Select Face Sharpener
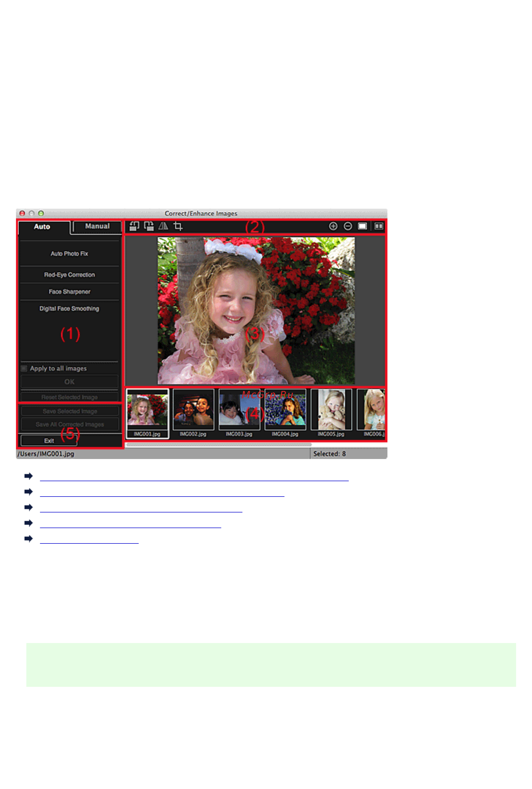532x789 pixels. pos(69,292)
